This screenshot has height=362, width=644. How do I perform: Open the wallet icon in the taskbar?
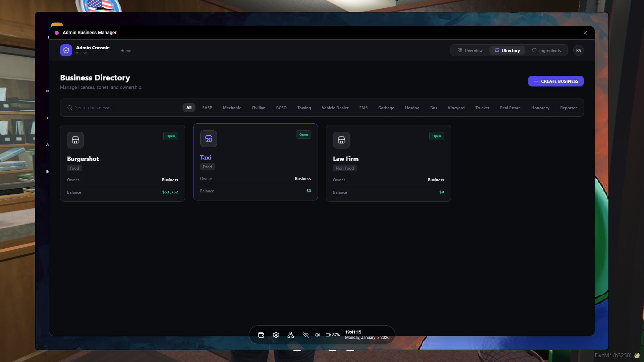click(x=261, y=335)
